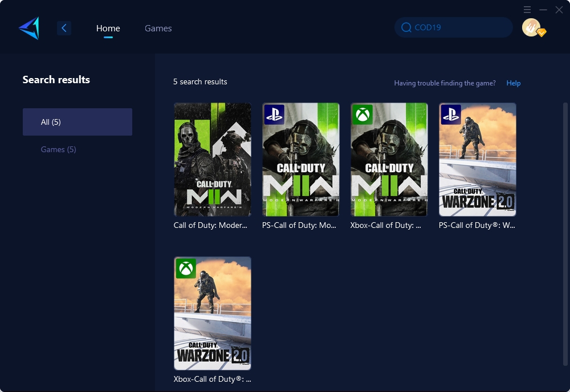The width and height of the screenshot is (570, 392).
Task: Open the PS-Call of Duty Warzone 2.0 cover
Action: coord(478,160)
